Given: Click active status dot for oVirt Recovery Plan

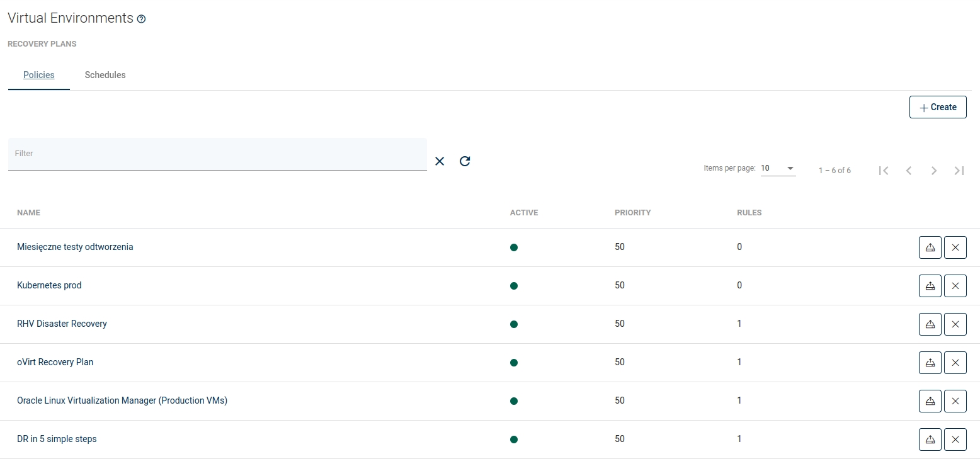Looking at the screenshot, I should click(514, 363).
